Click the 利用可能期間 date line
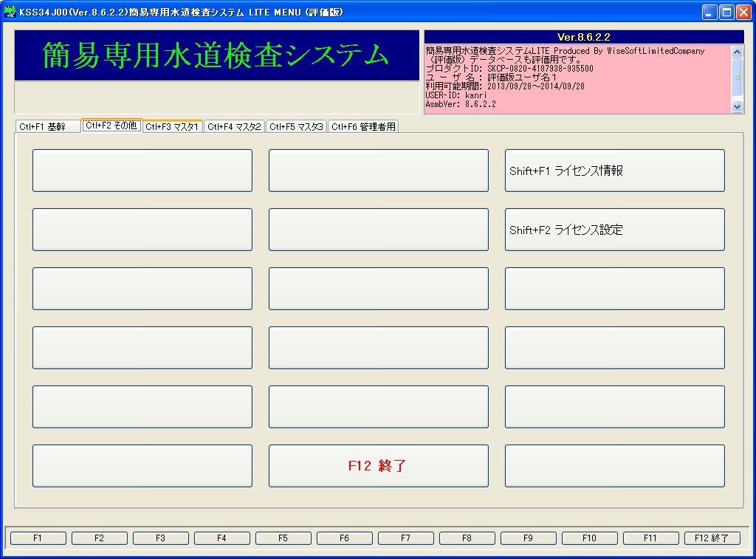Screen dimensions: 756x559 [x=505, y=86]
